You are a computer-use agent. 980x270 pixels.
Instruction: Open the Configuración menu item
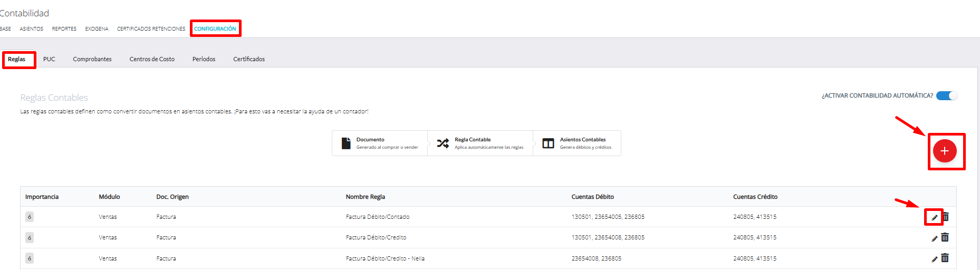pyautogui.click(x=215, y=29)
